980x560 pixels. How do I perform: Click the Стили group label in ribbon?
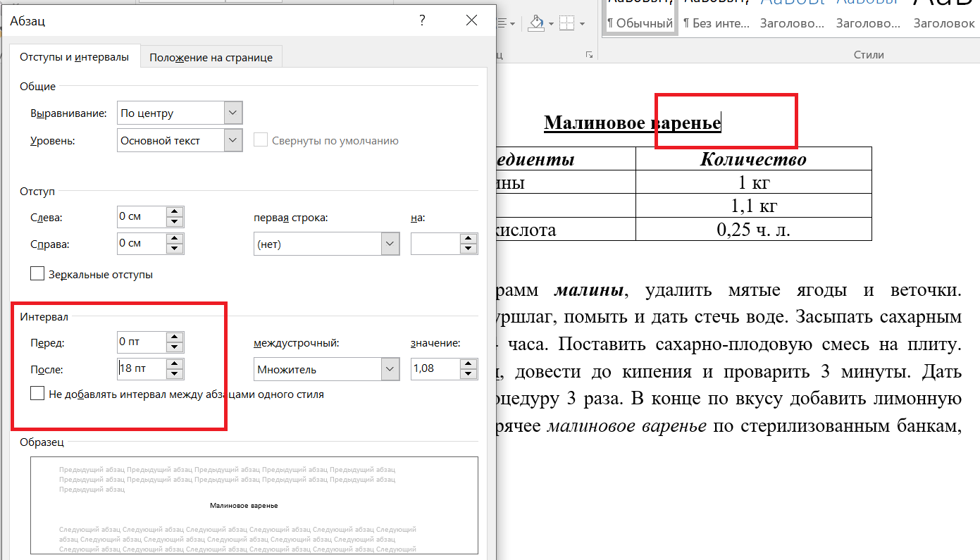[868, 55]
